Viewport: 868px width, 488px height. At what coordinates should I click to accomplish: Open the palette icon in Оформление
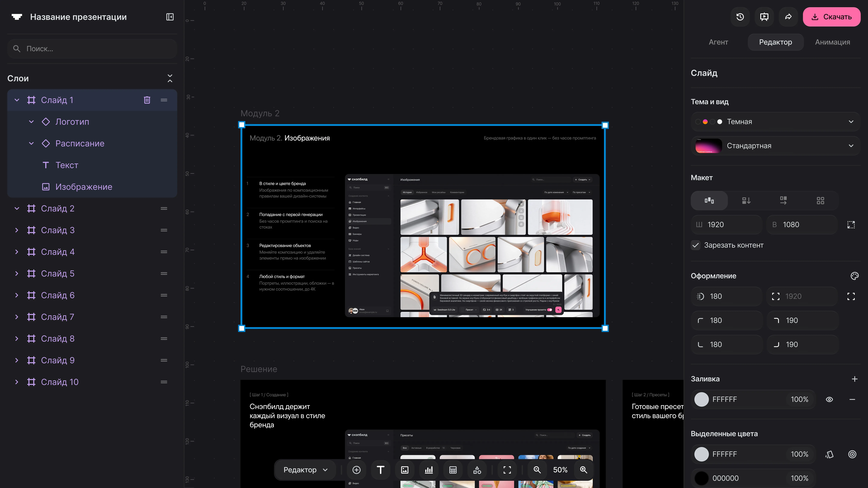pyautogui.click(x=855, y=276)
